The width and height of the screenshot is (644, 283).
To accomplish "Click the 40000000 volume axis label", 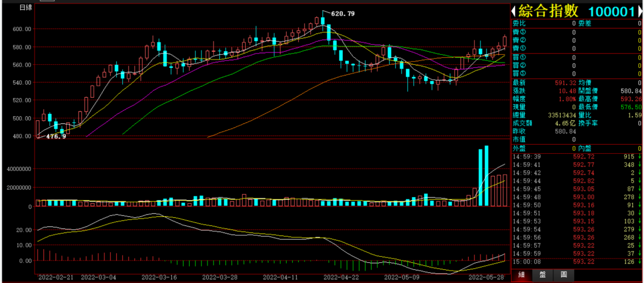I will click(x=18, y=169).
